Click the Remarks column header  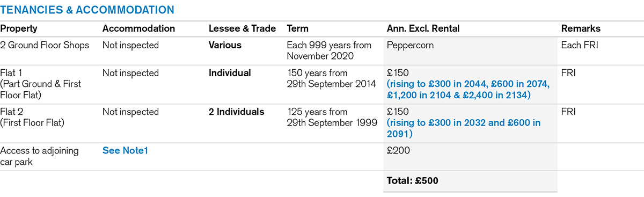581,28
